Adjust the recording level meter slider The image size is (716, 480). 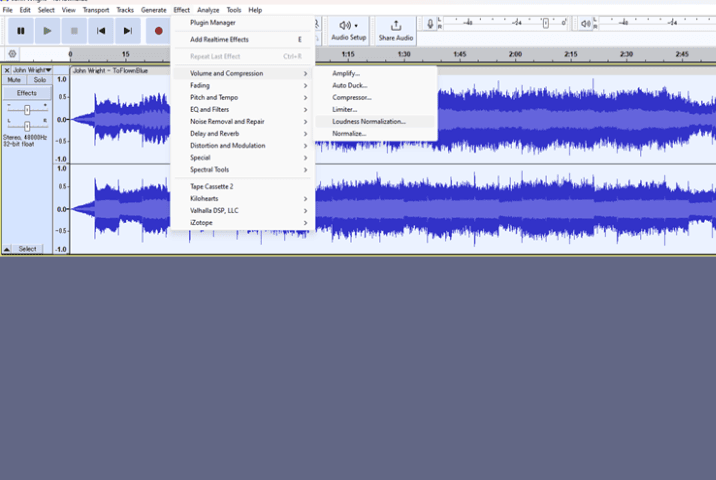coord(545,23)
